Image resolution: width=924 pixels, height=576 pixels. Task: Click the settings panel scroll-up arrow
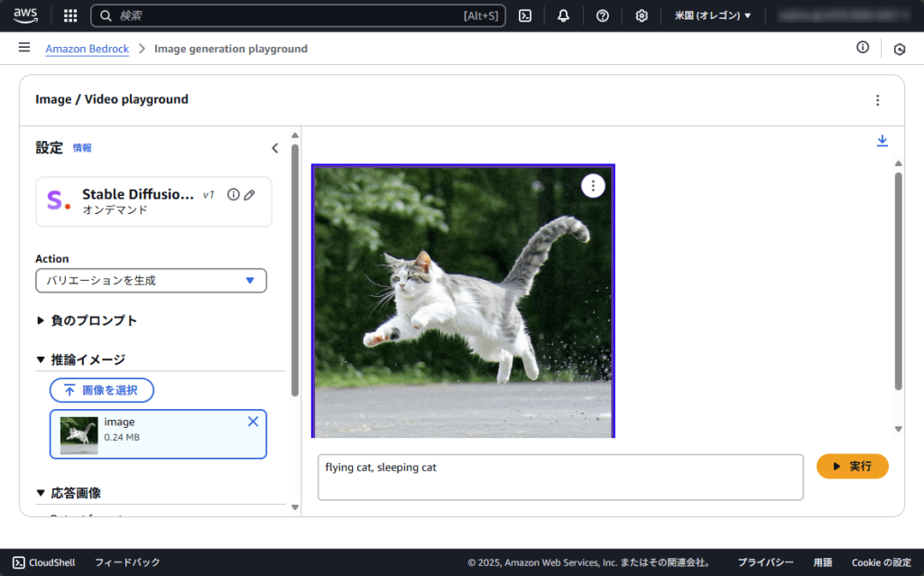click(x=295, y=135)
